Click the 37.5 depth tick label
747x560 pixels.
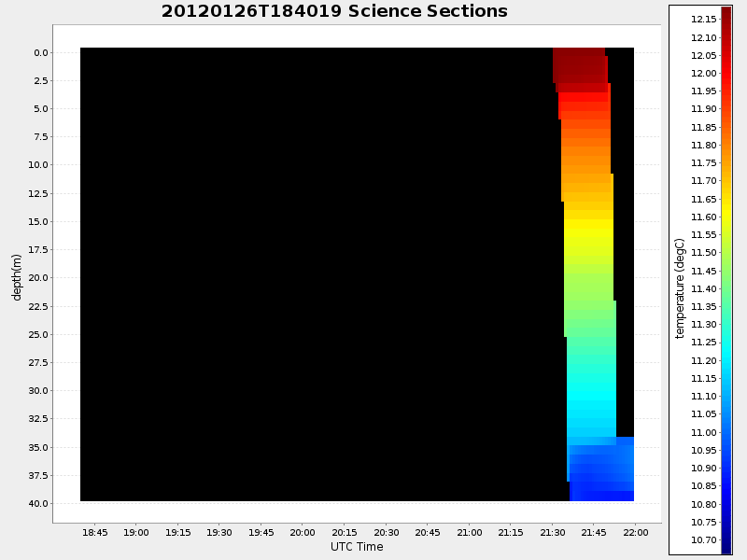point(38,476)
